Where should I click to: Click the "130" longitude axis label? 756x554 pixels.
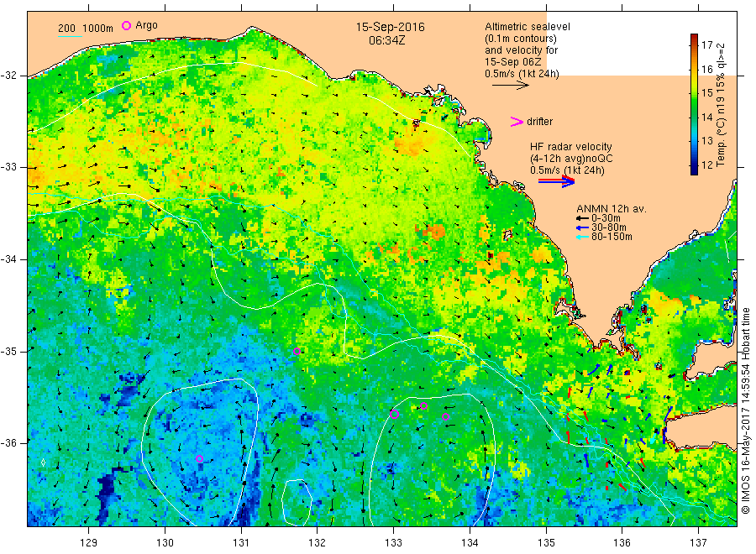[165, 542]
